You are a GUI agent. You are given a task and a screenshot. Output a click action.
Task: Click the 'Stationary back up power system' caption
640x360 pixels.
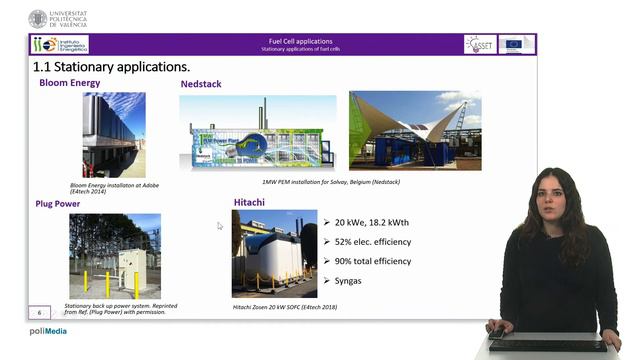pos(121,309)
